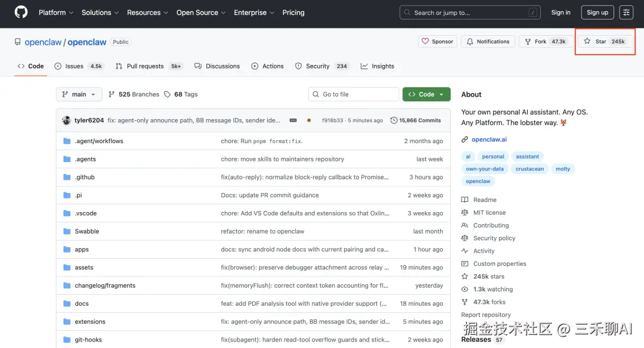Viewport: 644px width, 348px height.
Task: Click the folder icon next to extensions
Action: (67, 321)
